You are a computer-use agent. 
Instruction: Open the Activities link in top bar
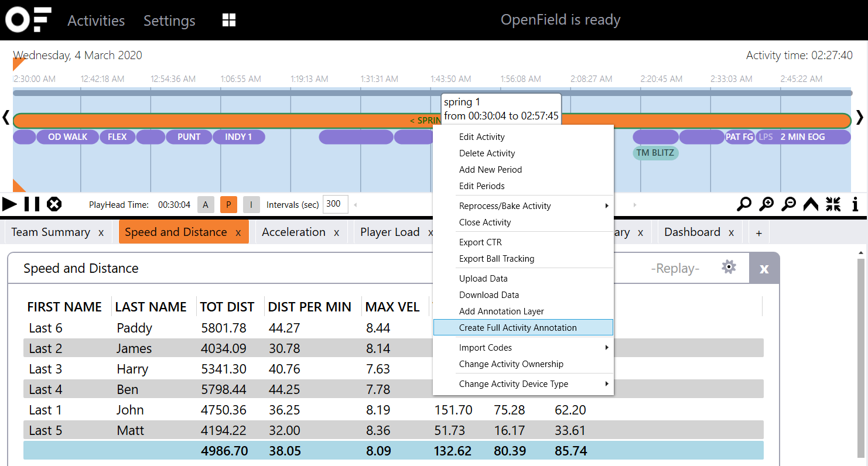(96, 20)
